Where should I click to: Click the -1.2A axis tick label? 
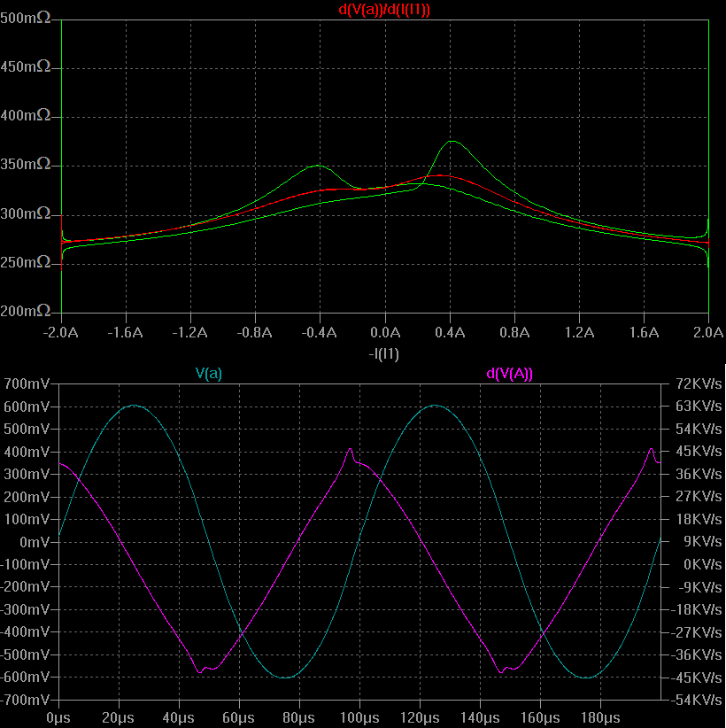(x=189, y=332)
